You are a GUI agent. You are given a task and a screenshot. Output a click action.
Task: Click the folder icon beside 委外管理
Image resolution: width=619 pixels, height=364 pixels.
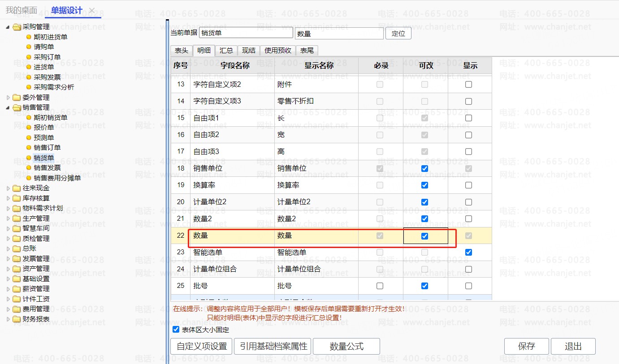pos(17,98)
